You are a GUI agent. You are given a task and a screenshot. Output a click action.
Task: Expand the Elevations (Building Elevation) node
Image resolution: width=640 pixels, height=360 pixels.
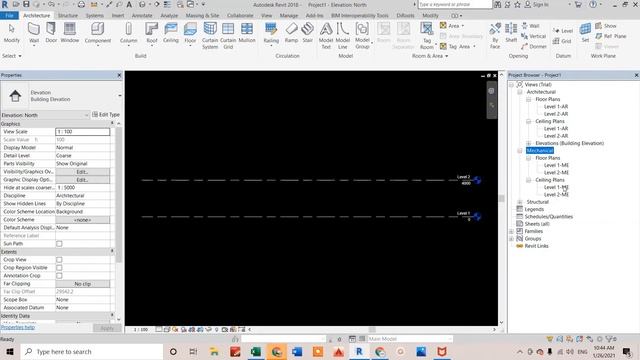point(529,143)
